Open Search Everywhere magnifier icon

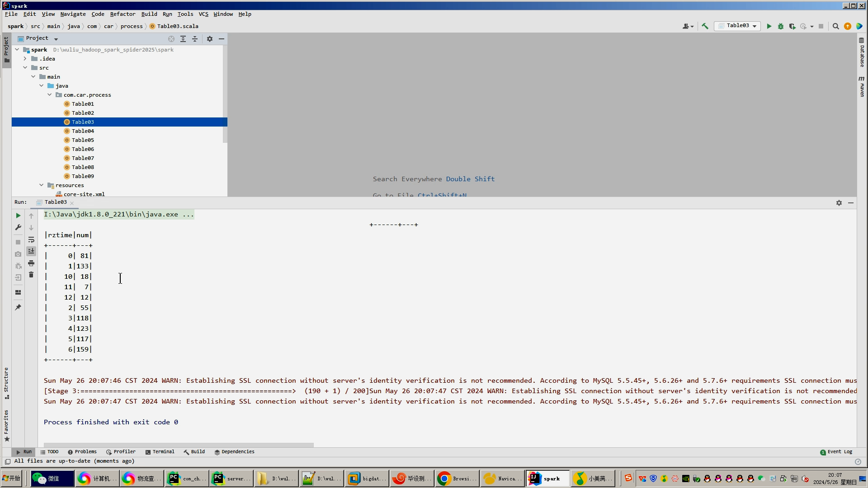pos(836,26)
